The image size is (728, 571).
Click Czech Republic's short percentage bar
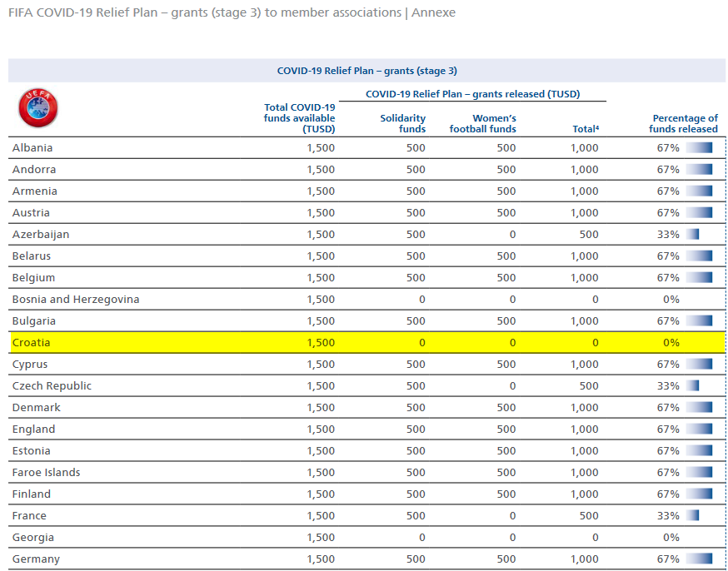692,386
